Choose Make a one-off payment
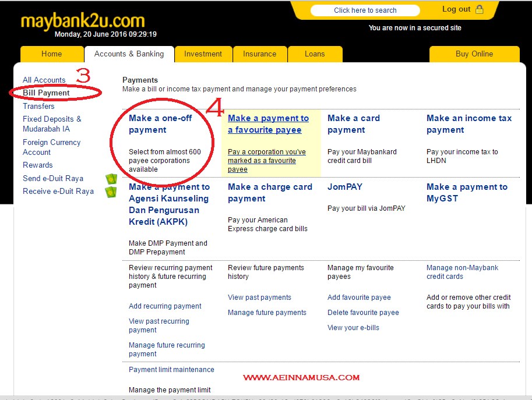The width and height of the screenshot is (532, 400). click(160, 124)
